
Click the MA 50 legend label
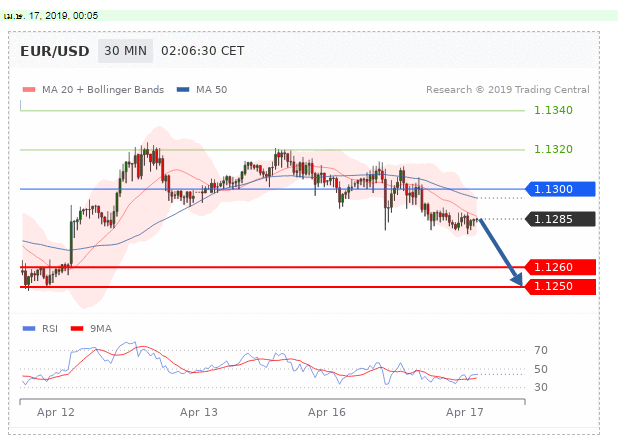[212, 90]
